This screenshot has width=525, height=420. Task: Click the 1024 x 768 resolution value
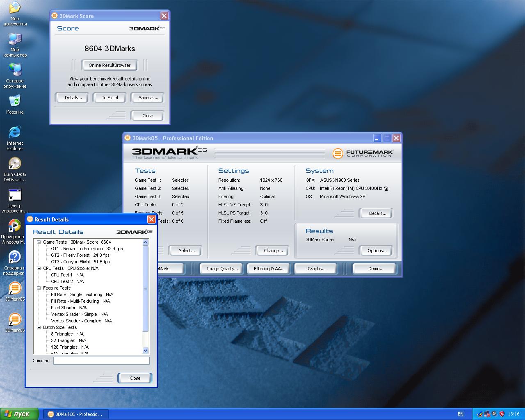coord(271,180)
